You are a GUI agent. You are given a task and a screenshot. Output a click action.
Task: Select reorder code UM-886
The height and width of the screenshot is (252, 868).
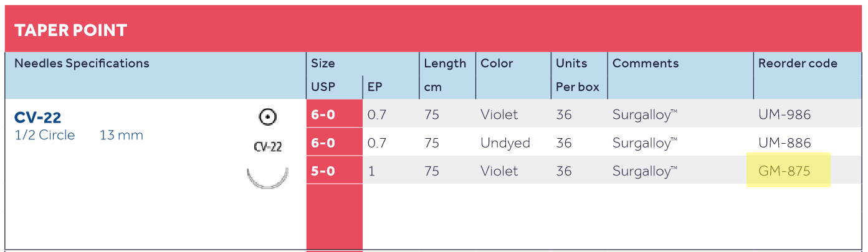[x=784, y=142]
